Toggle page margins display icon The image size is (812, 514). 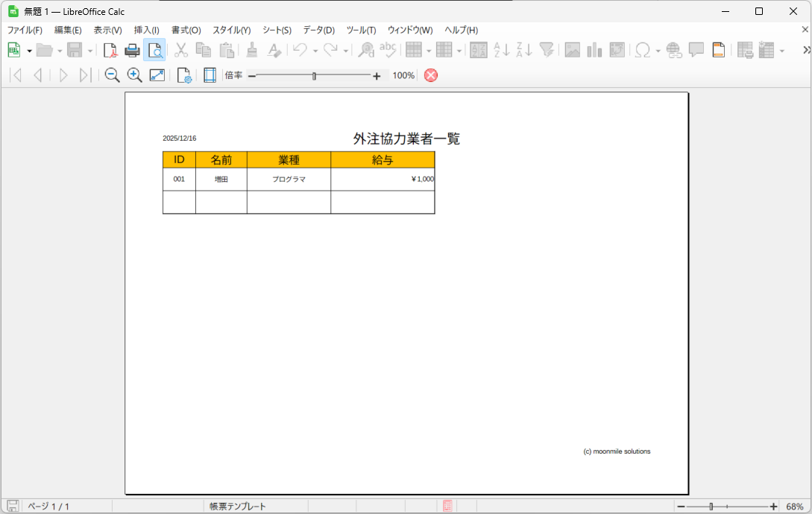point(210,75)
